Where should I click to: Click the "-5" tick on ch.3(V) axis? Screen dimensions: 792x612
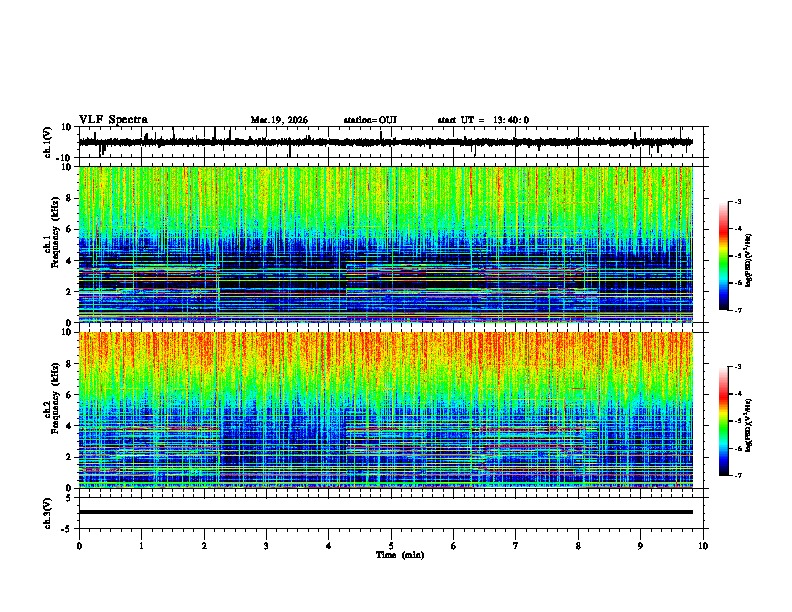[x=67, y=529]
